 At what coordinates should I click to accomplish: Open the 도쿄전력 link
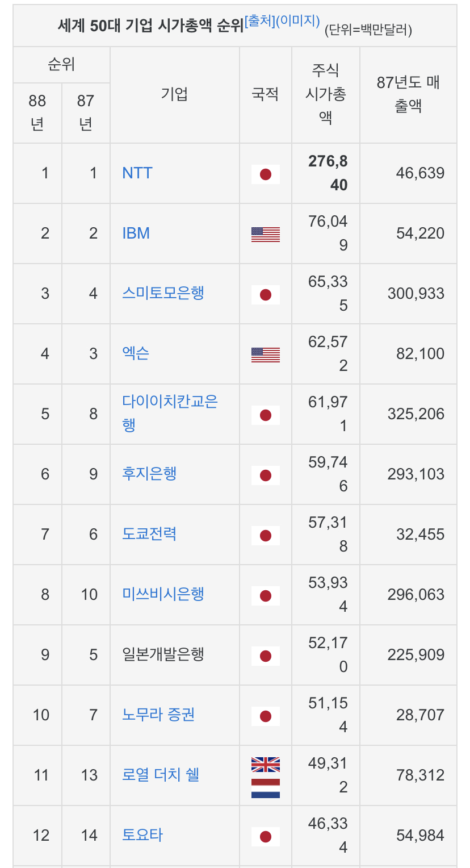pos(149,534)
